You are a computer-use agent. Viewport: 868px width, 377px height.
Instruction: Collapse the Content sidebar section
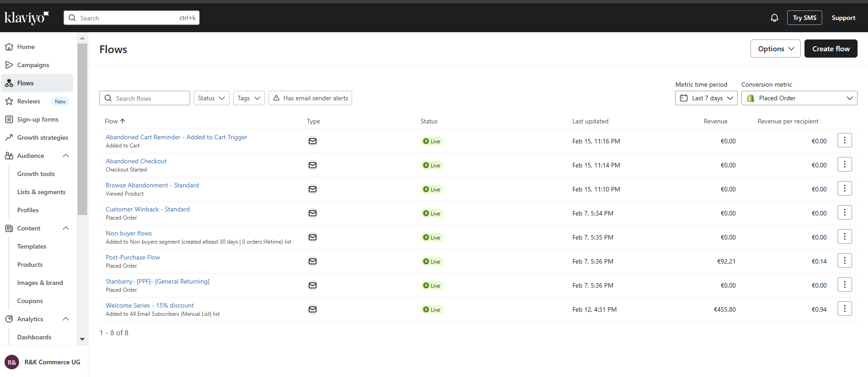tap(66, 228)
